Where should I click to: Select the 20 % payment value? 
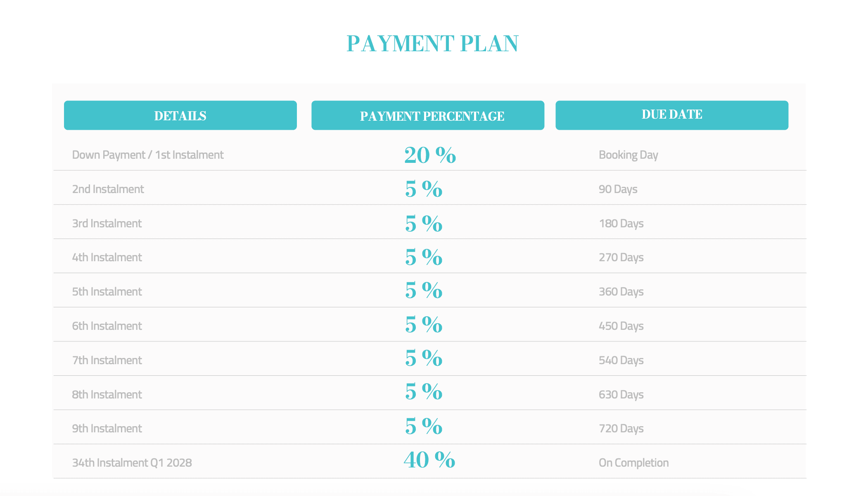(429, 155)
